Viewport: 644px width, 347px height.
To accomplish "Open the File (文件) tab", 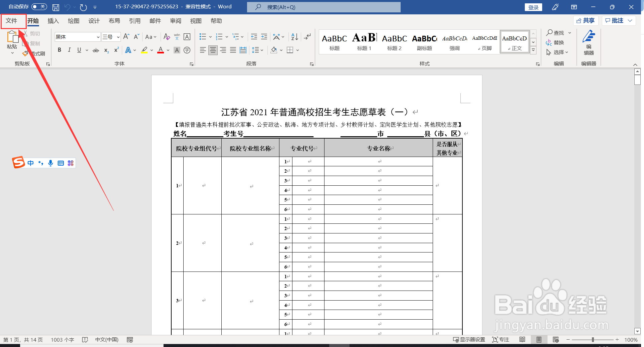I will (11, 21).
